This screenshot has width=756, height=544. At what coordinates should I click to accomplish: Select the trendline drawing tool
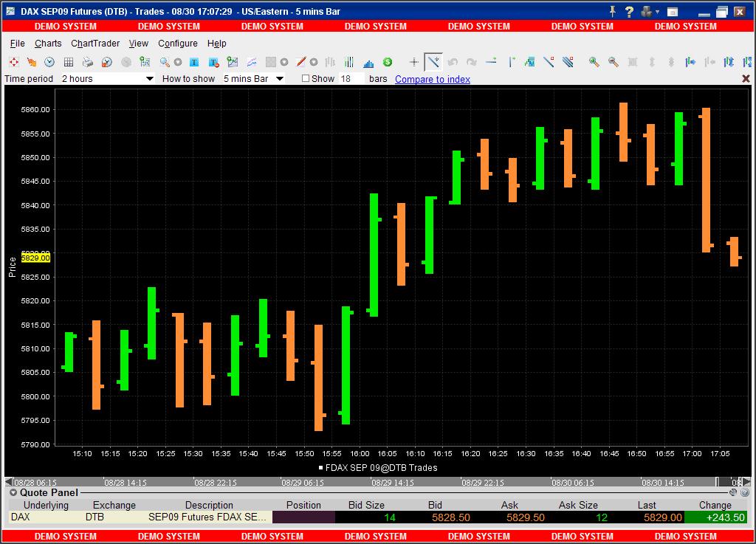point(548,61)
